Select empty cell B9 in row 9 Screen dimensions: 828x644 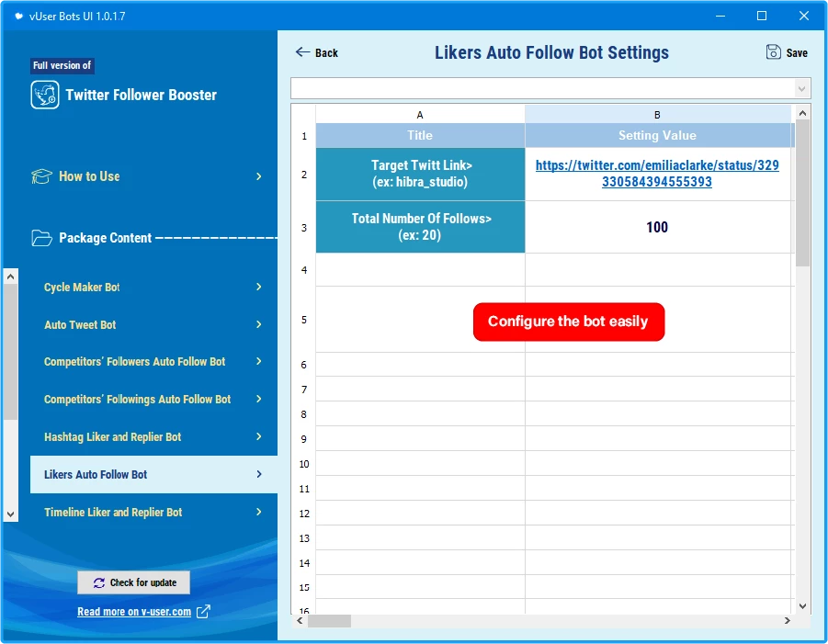click(657, 438)
